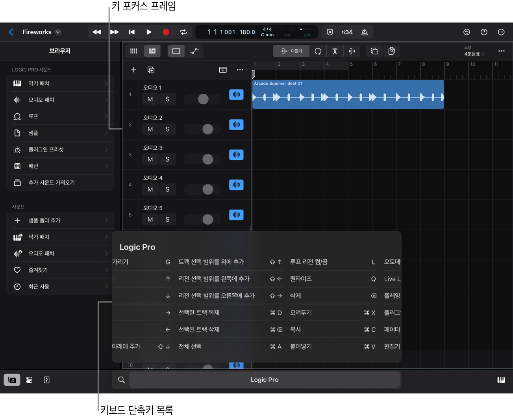513x420 pixels.
Task: Toggle automation curve view
Action: (x=194, y=51)
